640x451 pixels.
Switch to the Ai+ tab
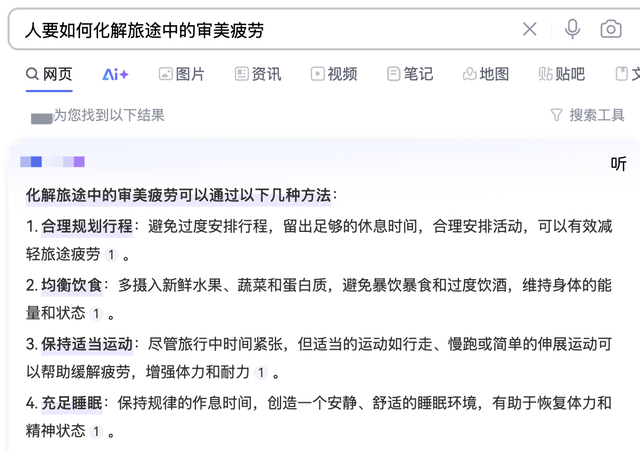[116, 74]
